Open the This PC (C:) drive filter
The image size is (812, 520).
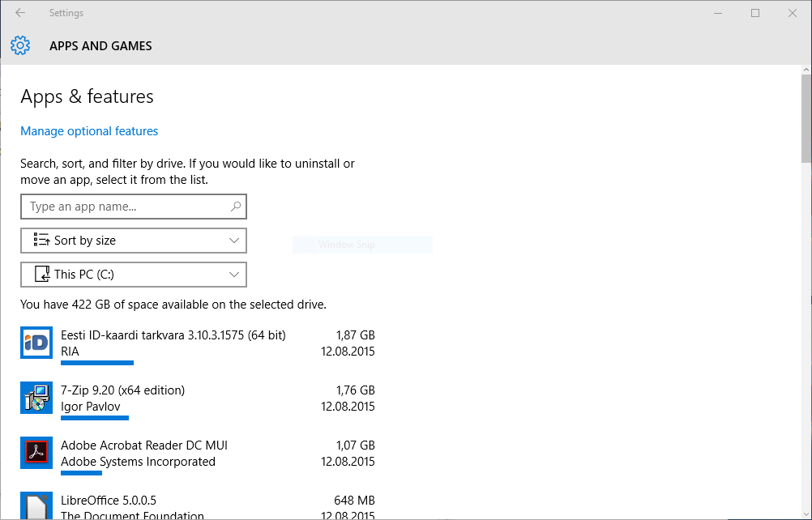click(134, 275)
